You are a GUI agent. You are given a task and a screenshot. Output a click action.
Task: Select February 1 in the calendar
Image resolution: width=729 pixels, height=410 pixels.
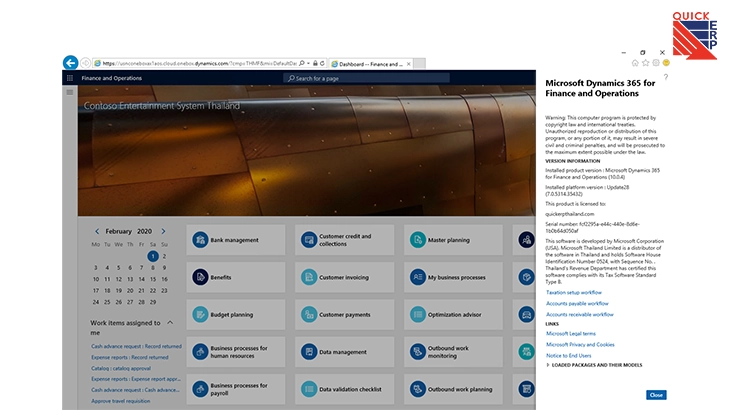153,256
